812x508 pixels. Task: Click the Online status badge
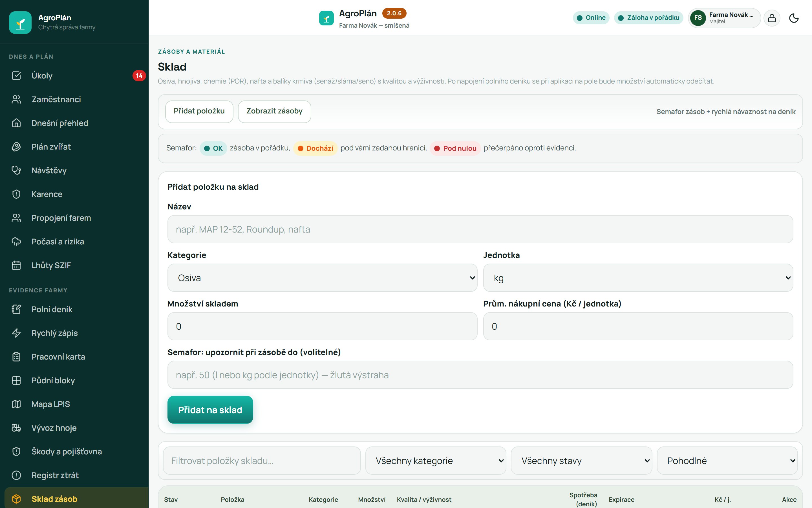click(x=591, y=18)
